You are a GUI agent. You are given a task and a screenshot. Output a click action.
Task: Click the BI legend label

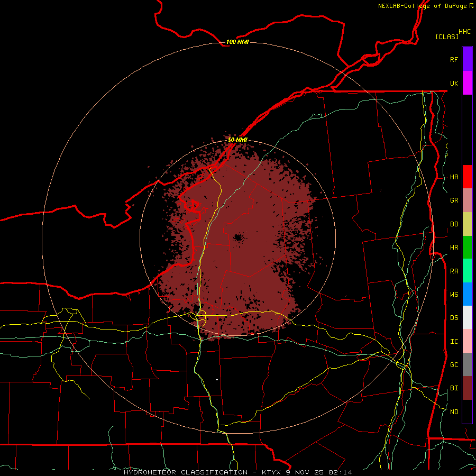(x=454, y=388)
